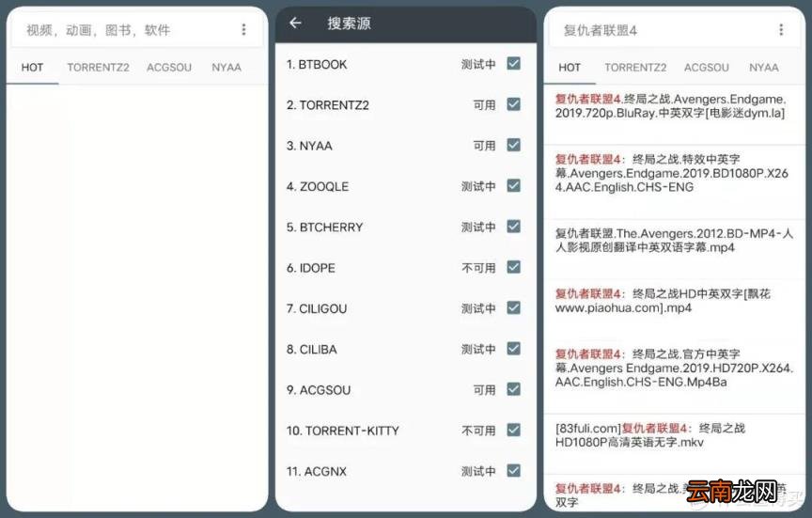Select the 2. TORRENTZ2 source row
Image resolution: width=812 pixels, height=518 pixels.
(x=405, y=104)
